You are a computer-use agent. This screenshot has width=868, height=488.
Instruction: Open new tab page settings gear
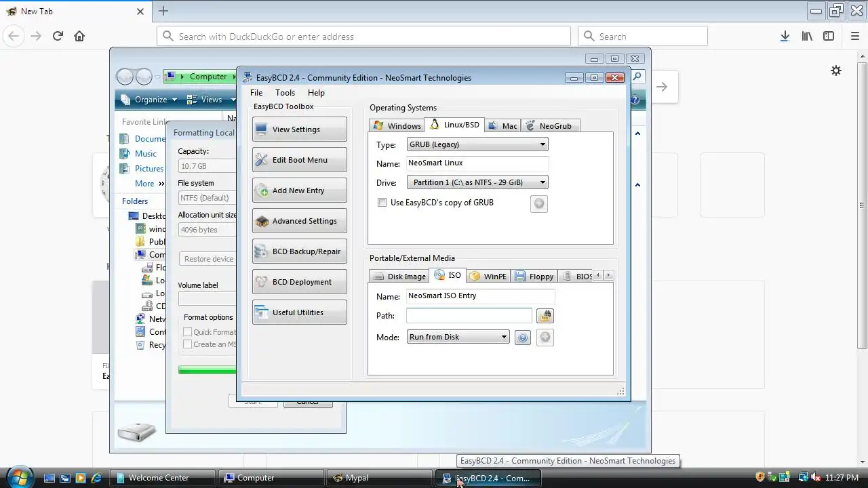[836, 70]
